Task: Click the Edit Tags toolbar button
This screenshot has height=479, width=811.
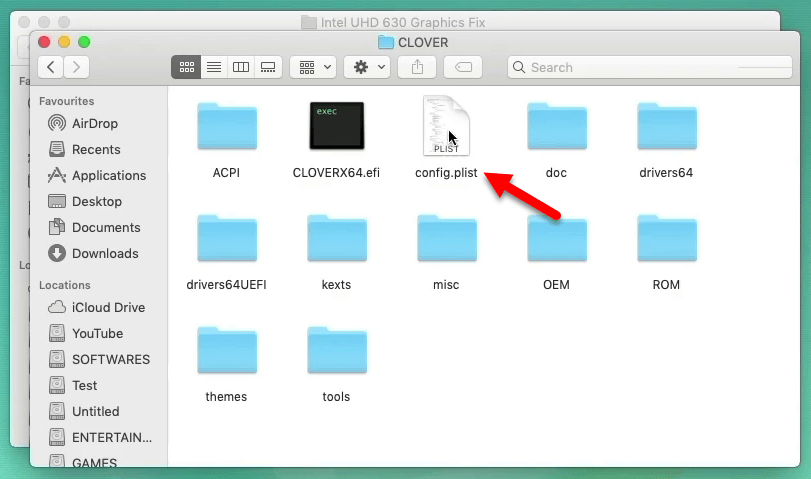Action: click(463, 67)
